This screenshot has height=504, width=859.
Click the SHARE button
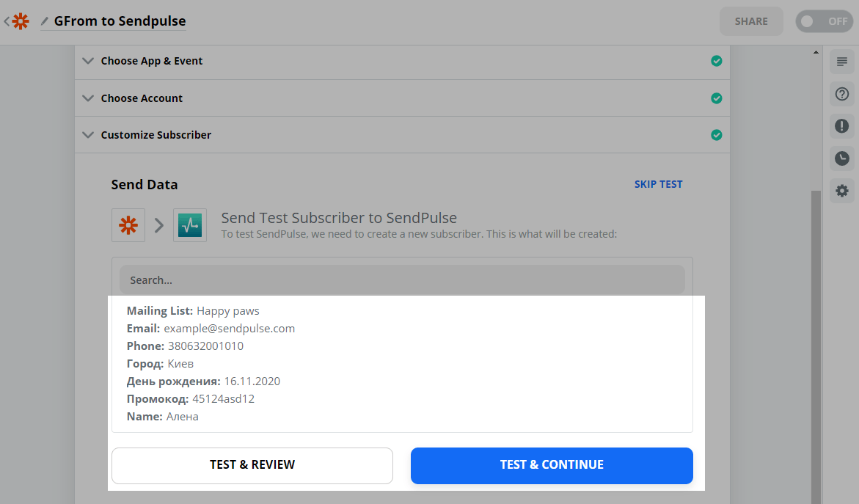pyautogui.click(x=751, y=21)
